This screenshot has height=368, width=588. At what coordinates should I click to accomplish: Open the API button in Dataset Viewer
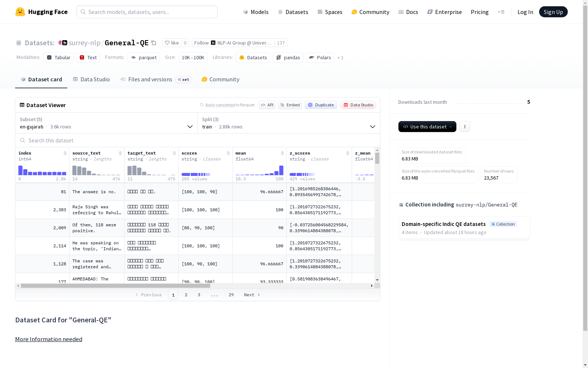(x=267, y=105)
